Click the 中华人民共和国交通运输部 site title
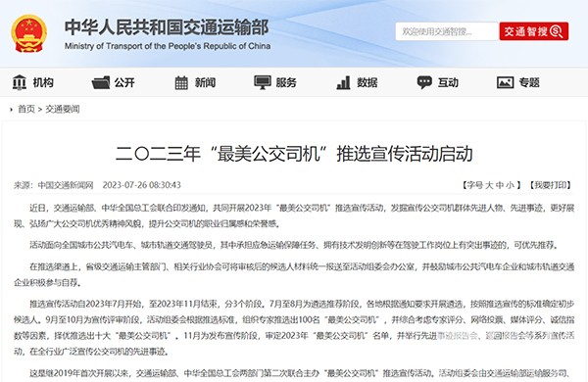 tap(167, 27)
